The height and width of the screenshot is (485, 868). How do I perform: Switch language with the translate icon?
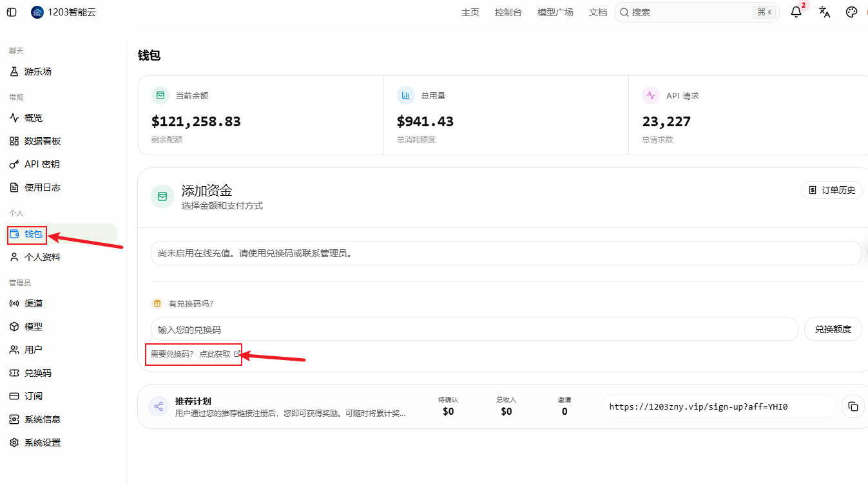(x=824, y=12)
